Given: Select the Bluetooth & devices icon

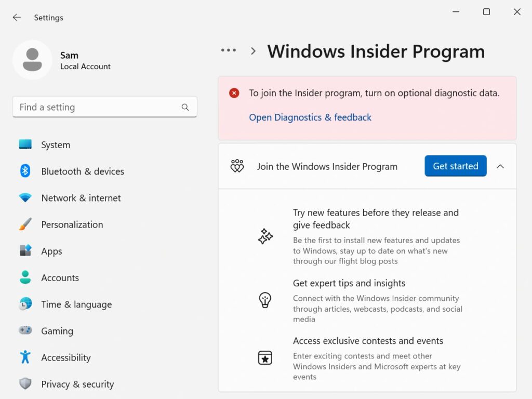Looking at the screenshot, I should pyautogui.click(x=25, y=171).
